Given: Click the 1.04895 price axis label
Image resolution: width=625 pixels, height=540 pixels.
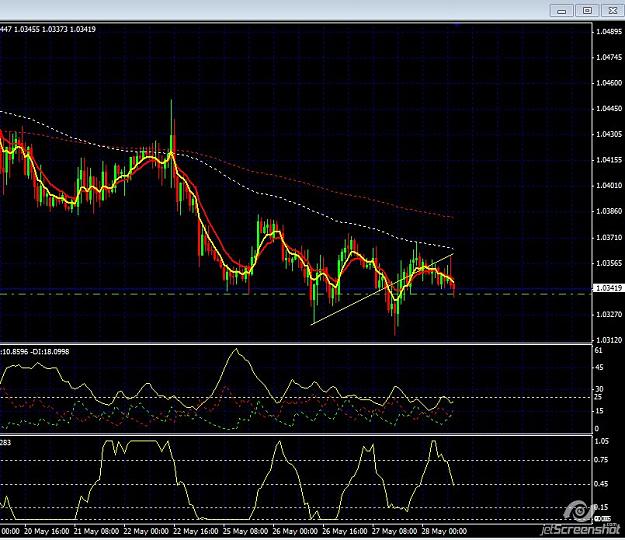Looking at the screenshot, I should pos(609,31).
